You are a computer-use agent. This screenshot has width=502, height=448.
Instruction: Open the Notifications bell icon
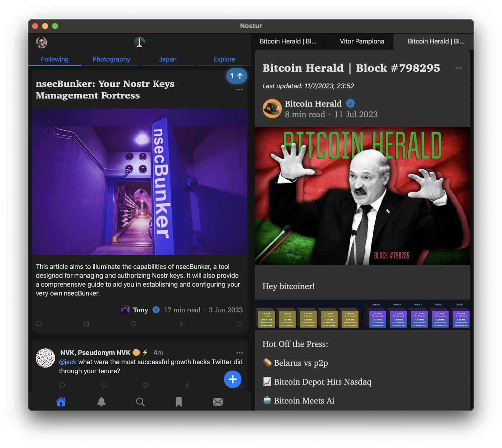point(101,402)
